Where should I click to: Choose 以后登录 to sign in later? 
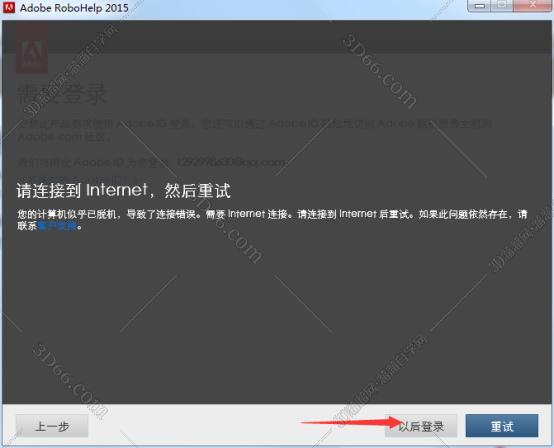tap(421, 426)
